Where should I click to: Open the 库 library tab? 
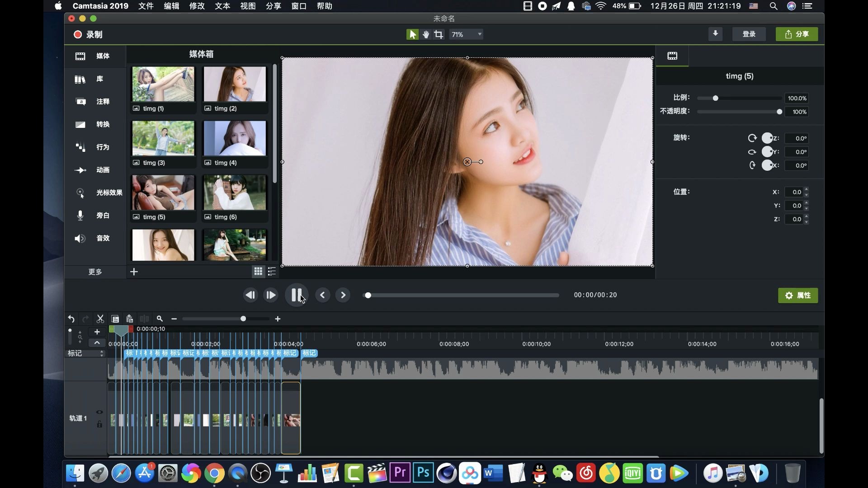(95, 79)
